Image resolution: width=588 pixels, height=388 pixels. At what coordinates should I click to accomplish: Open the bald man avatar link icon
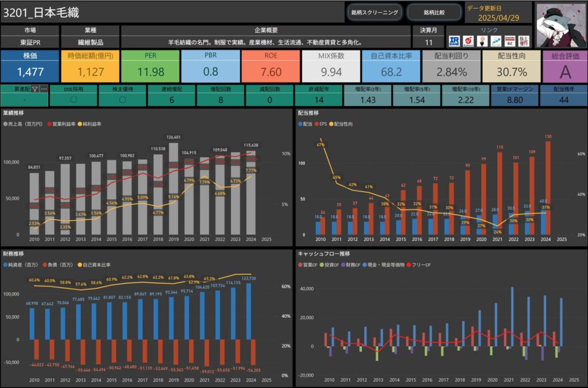pyautogui.click(x=482, y=41)
